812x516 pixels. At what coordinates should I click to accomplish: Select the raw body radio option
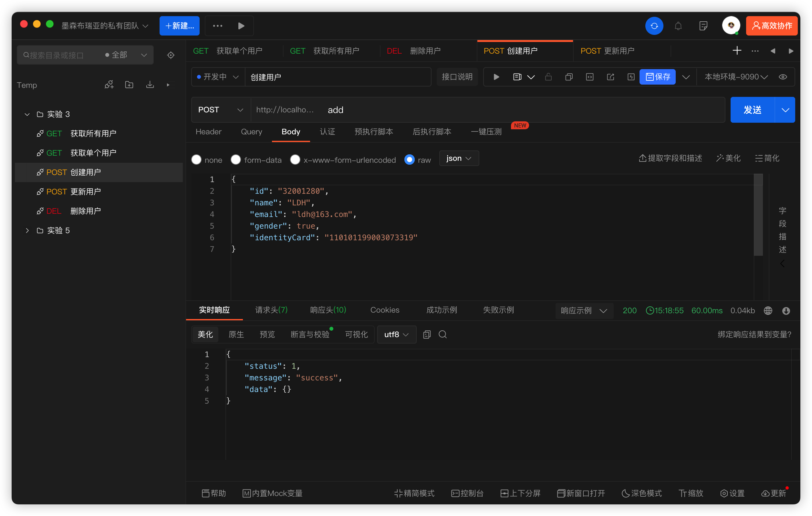409,160
